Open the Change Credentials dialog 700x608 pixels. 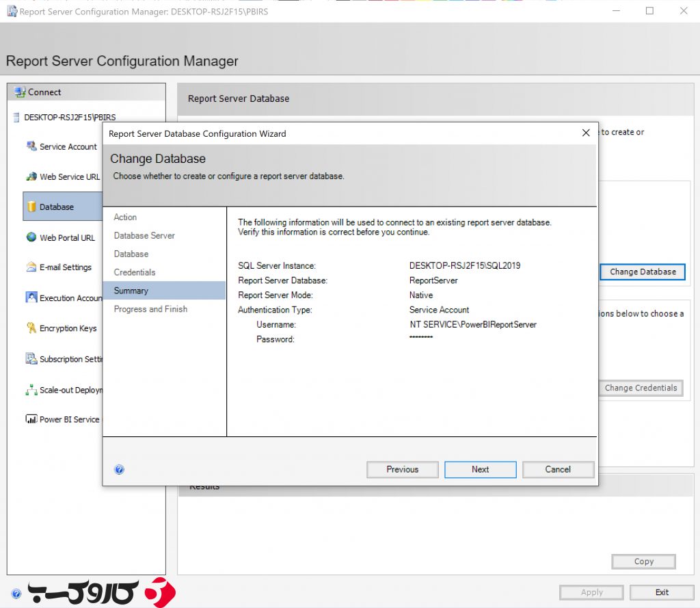pos(641,388)
